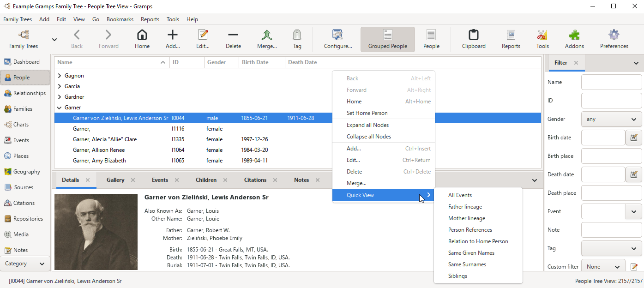Open Dashboard in the sidebar
Screen dimensions: 644x288
point(25,62)
